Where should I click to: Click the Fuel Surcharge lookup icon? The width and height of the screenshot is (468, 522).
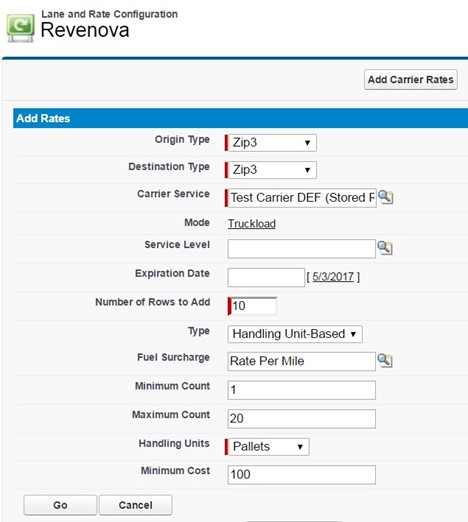tap(385, 360)
